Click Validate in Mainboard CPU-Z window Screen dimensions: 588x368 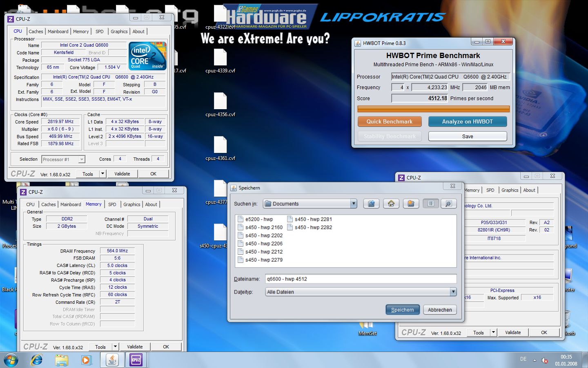coord(513,332)
